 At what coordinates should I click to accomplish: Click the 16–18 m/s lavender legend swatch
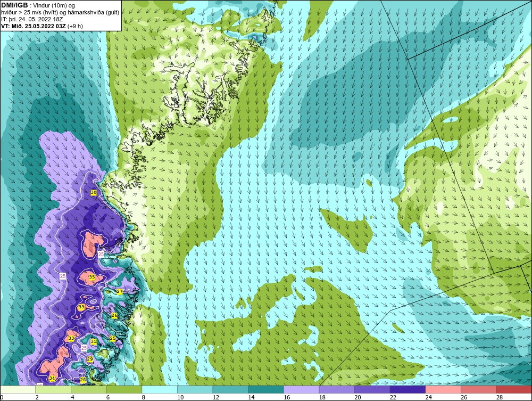tap(301, 389)
